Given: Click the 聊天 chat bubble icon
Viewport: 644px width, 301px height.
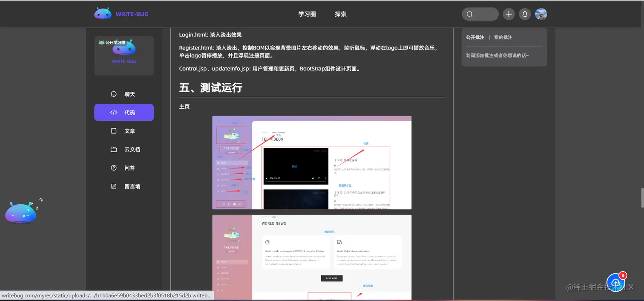Looking at the screenshot, I should (114, 94).
